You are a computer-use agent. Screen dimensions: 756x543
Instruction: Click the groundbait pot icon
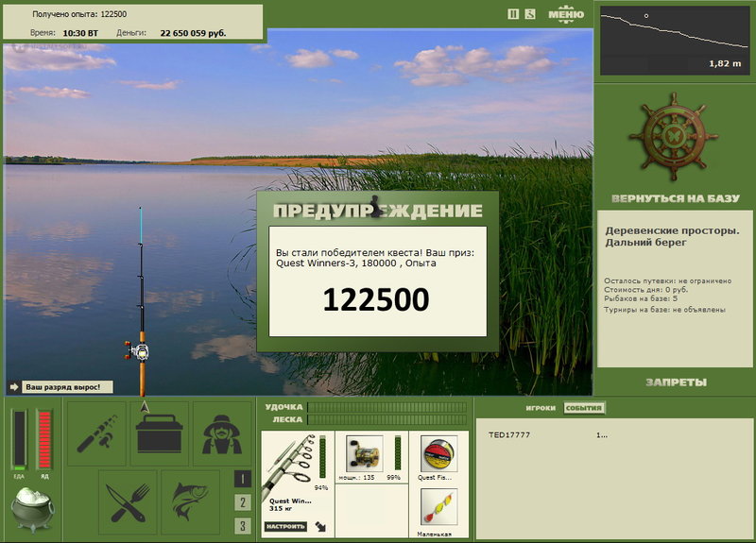(33, 510)
